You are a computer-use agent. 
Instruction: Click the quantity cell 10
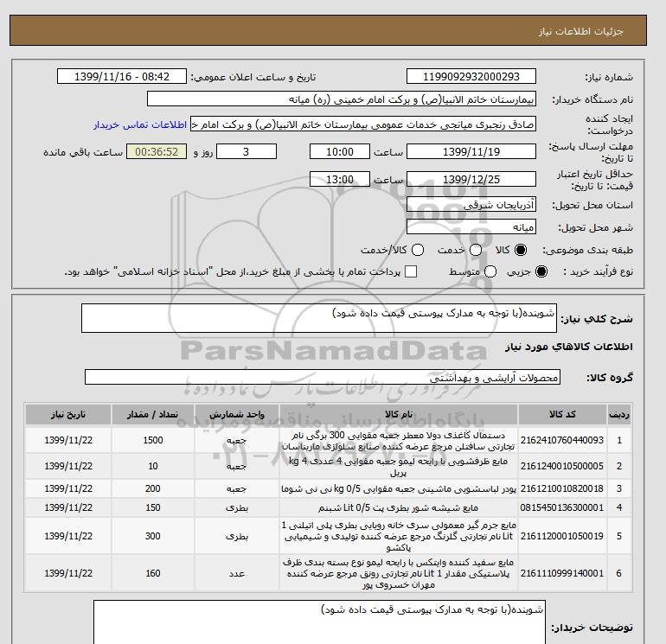(x=153, y=466)
